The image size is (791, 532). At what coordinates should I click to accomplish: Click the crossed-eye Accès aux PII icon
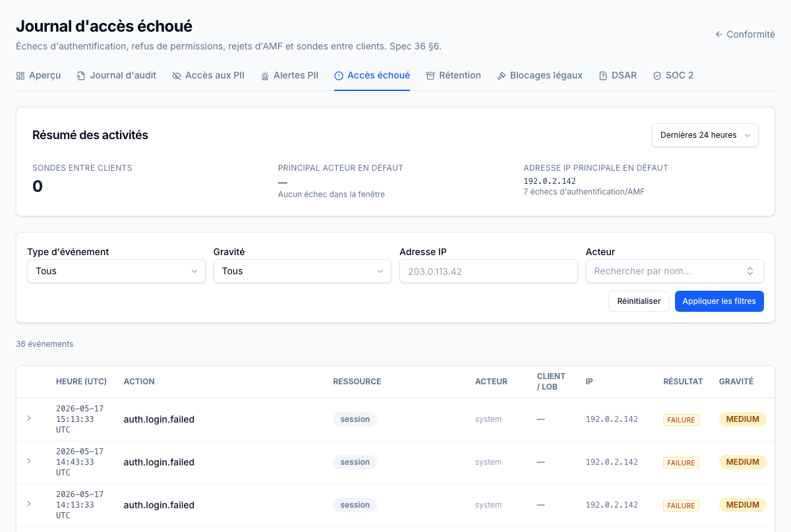coord(177,76)
